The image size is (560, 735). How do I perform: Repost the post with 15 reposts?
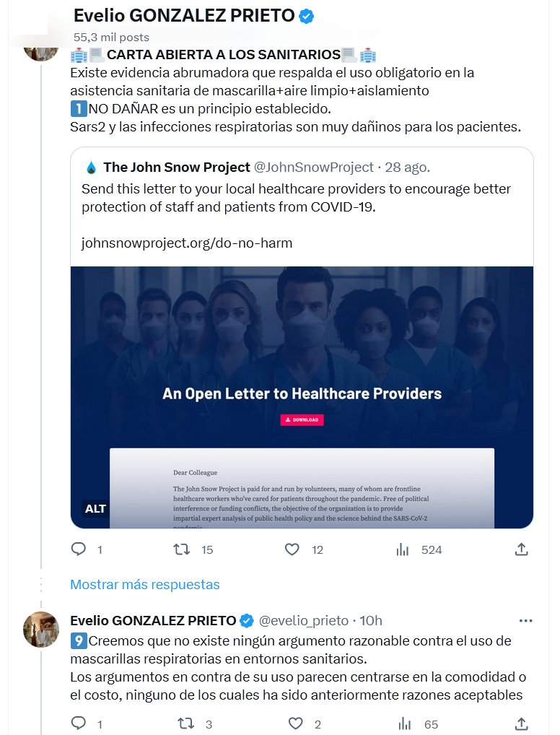[183, 549]
